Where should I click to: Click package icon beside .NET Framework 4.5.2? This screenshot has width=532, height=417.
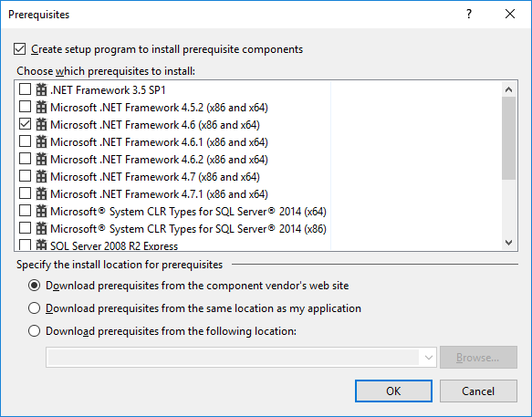(x=41, y=107)
